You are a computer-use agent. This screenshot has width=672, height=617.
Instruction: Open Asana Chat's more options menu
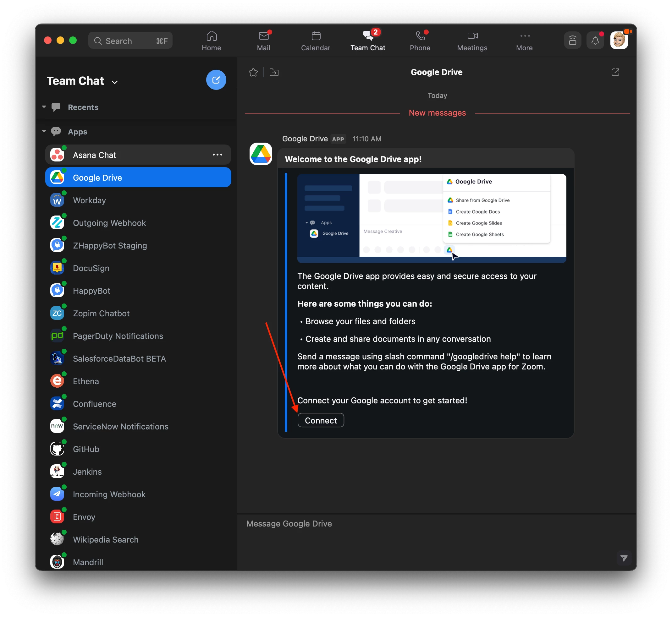[218, 155]
